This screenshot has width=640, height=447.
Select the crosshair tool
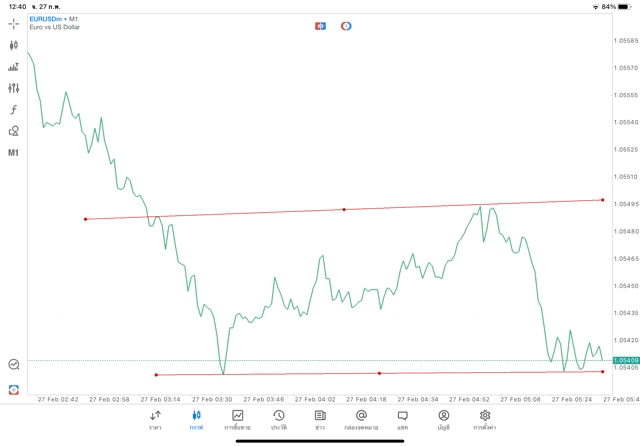[13, 23]
